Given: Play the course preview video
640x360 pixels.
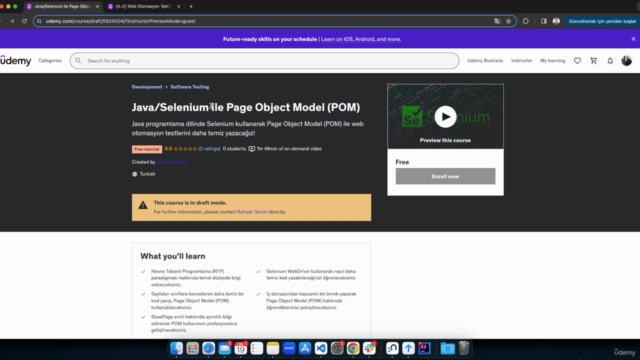Looking at the screenshot, I should 445,117.
